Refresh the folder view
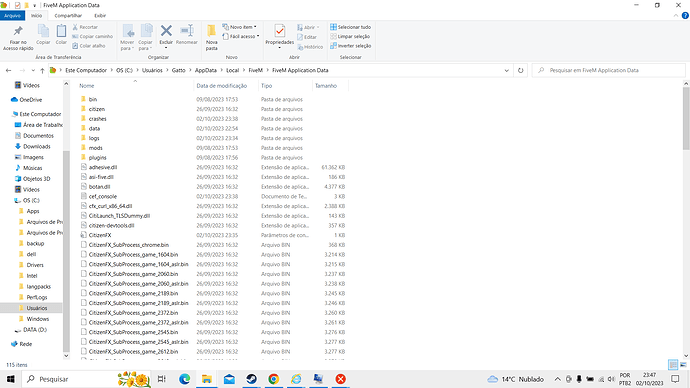Screen dimensions: 690x388 (x=521, y=70)
